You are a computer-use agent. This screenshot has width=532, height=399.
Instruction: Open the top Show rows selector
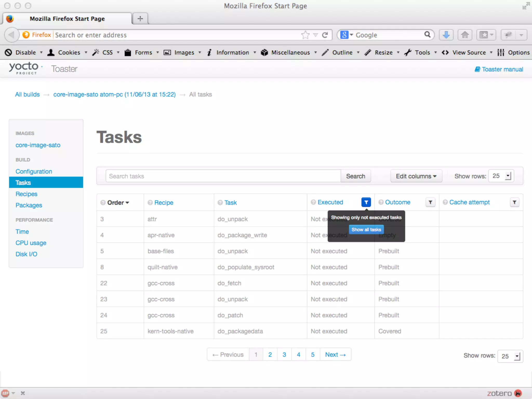click(x=501, y=176)
